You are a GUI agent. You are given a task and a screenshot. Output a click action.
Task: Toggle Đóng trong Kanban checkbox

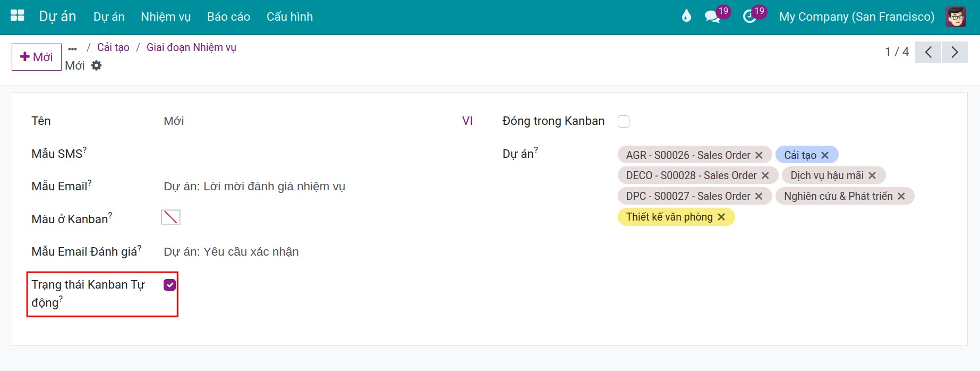click(x=624, y=121)
